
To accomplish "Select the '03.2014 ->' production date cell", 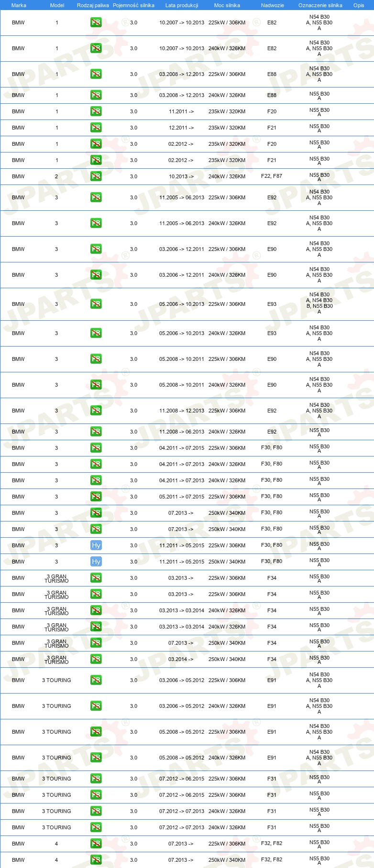I will click(181, 659).
